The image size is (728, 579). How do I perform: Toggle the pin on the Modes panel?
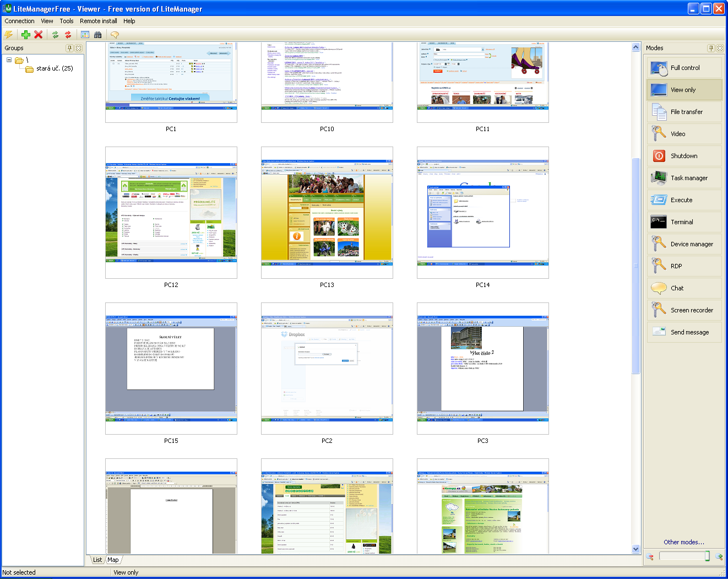click(711, 48)
